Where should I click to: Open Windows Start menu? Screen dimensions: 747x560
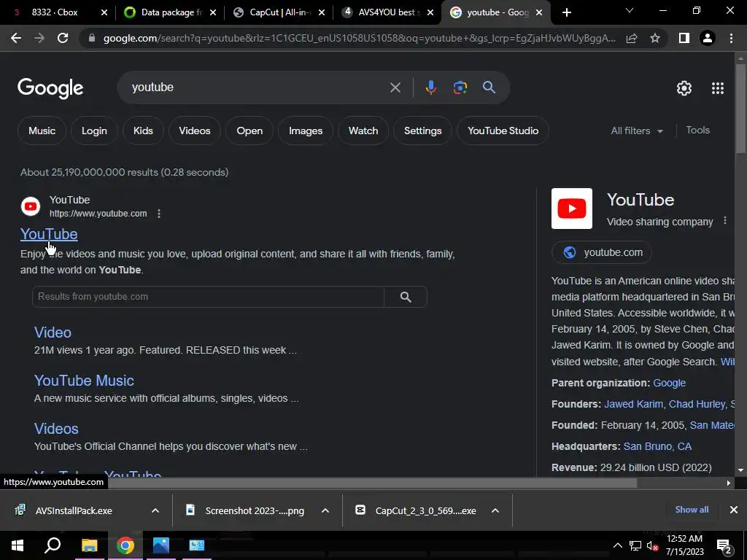pos(18,545)
